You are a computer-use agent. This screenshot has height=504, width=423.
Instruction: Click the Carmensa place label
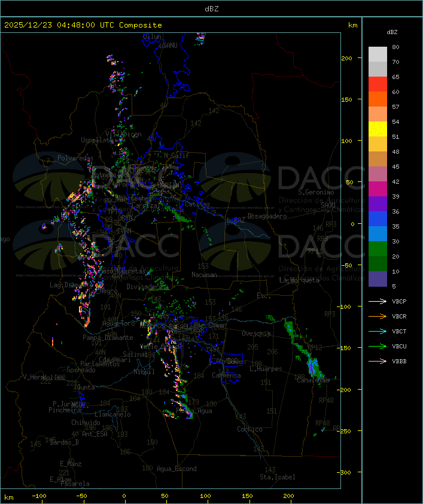[226, 375]
